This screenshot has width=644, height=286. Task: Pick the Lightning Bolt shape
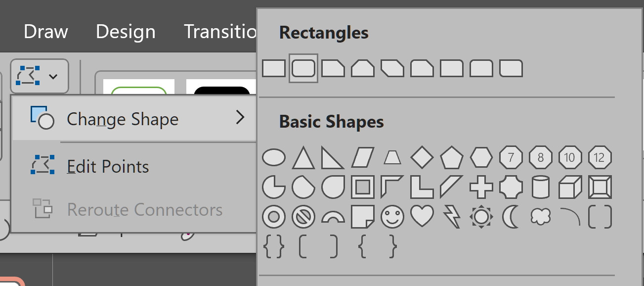click(x=452, y=217)
